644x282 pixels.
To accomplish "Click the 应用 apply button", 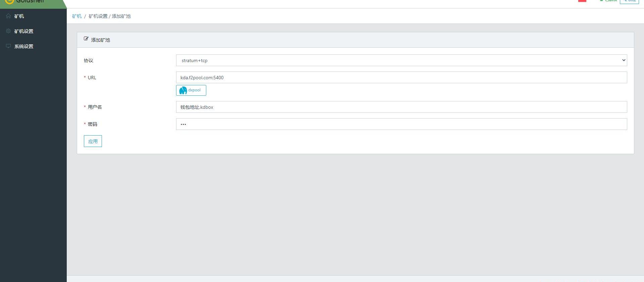I will tap(93, 141).
